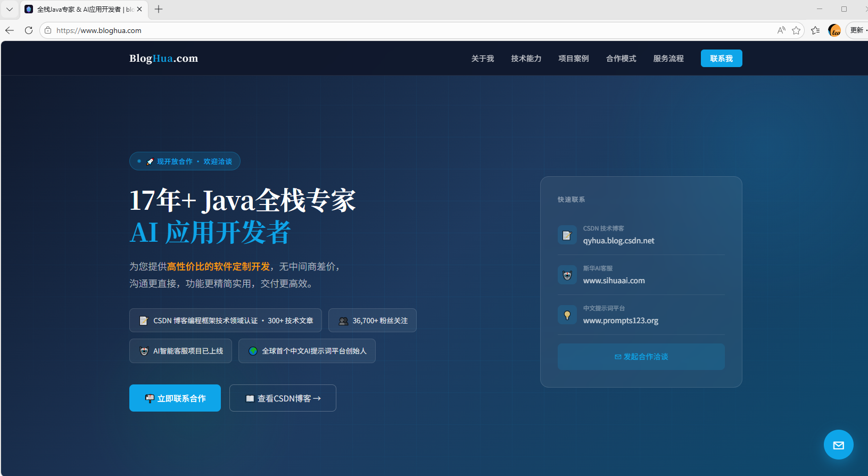This screenshot has width=868, height=476.
Task: Click the 快速联系 heading text
Action: [x=571, y=199]
